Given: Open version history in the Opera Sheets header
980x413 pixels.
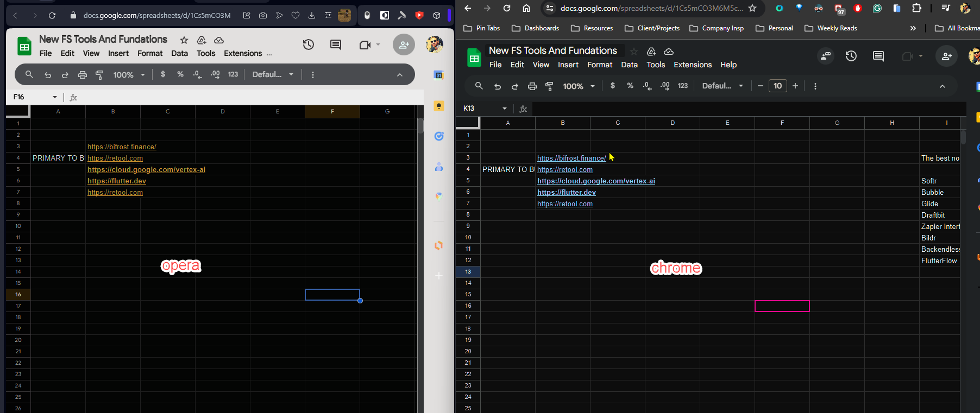Looking at the screenshot, I should click(x=309, y=45).
